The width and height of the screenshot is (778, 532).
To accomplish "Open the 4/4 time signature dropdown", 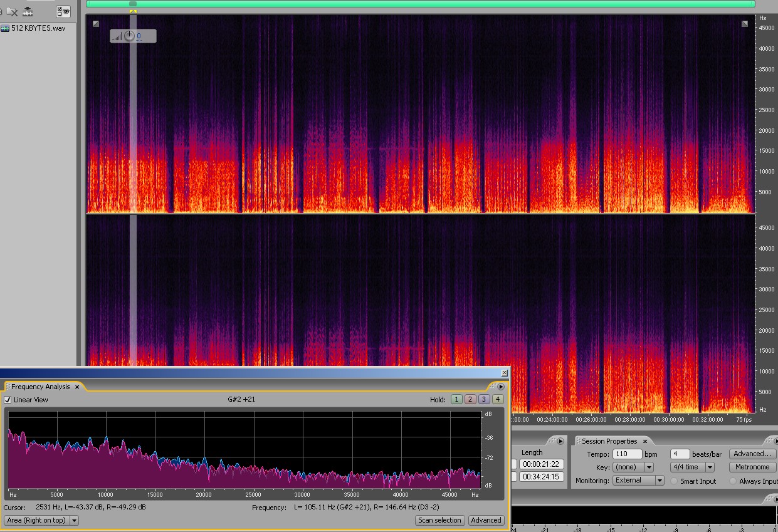I will pyautogui.click(x=692, y=467).
